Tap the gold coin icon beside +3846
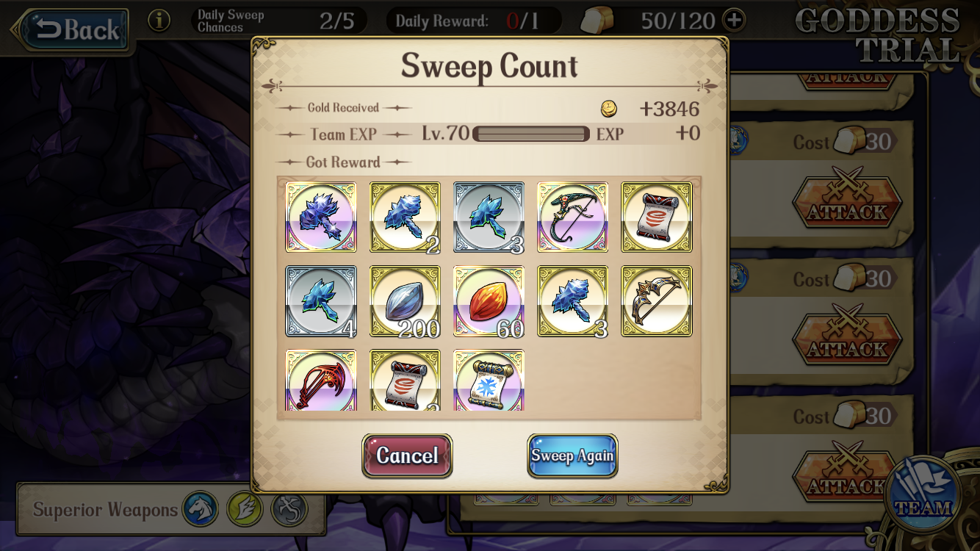980x551 pixels. click(x=609, y=109)
